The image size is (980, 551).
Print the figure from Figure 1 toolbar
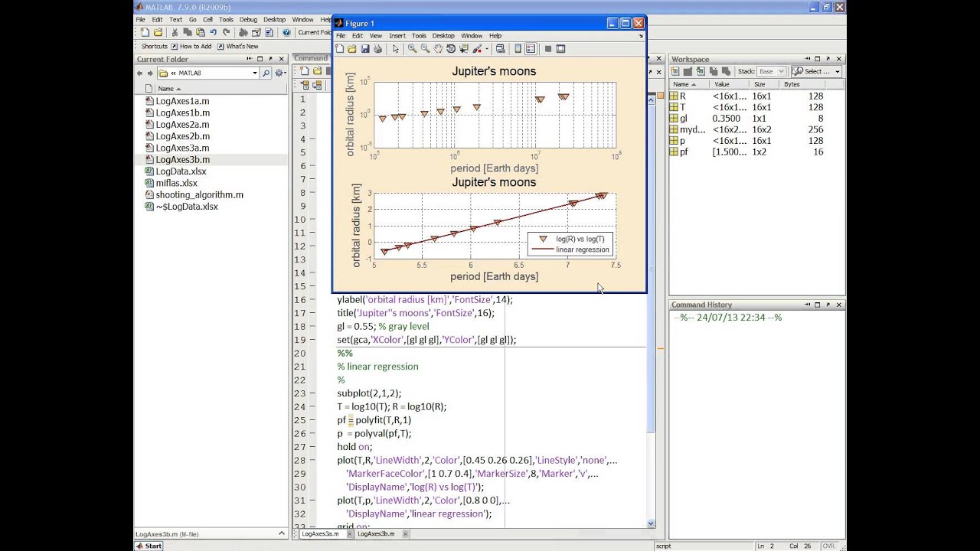coord(377,49)
